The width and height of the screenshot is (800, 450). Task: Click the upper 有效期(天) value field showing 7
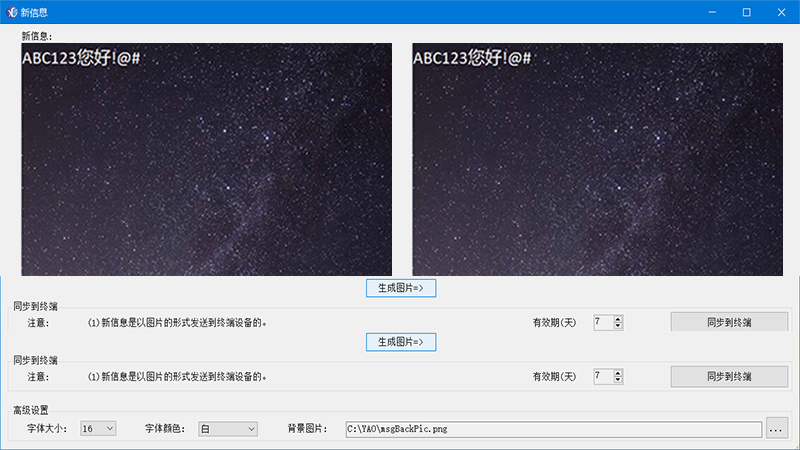tap(604, 322)
